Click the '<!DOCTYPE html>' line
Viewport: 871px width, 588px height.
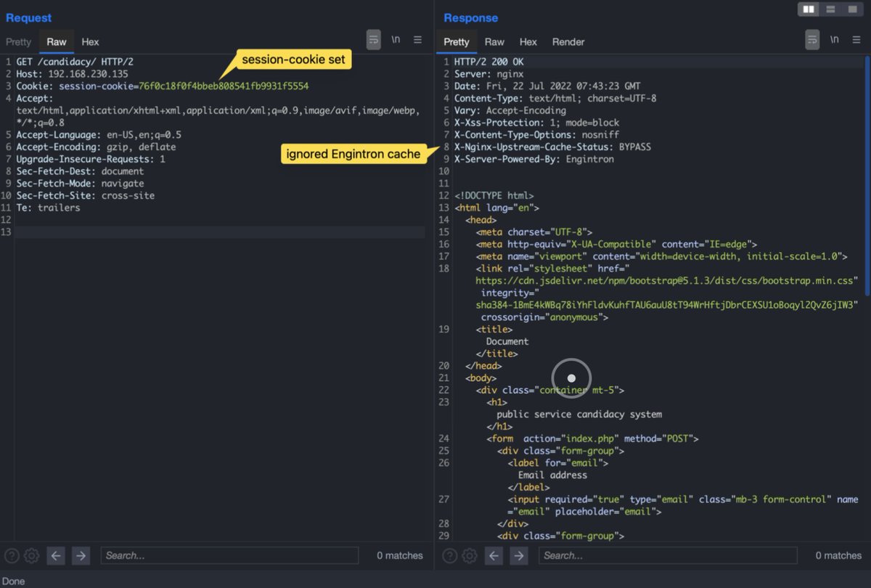[x=494, y=195]
